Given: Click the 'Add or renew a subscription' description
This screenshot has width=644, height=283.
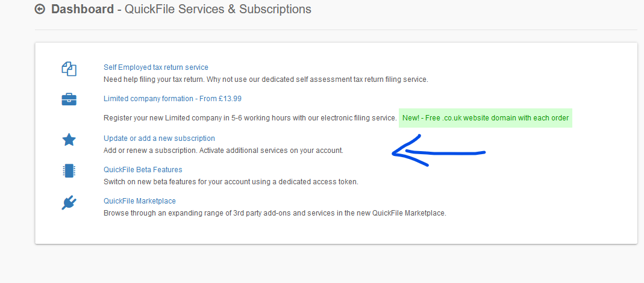Looking at the screenshot, I should coord(223,151).
